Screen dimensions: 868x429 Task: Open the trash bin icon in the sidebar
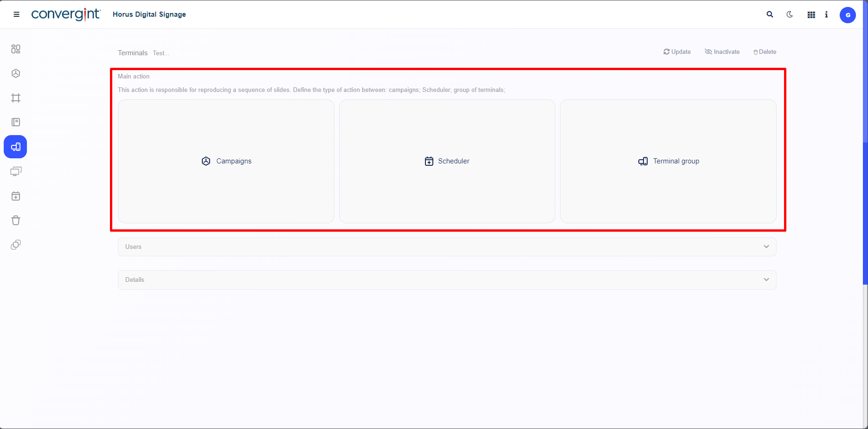pyautogui.click(x=16, y=221)
